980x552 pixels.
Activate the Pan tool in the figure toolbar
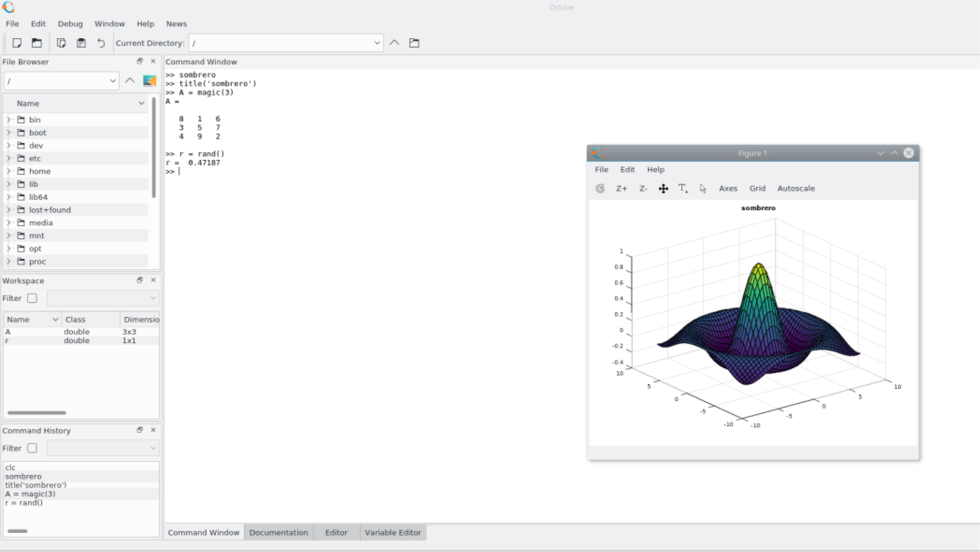click(x=663, y=188)
